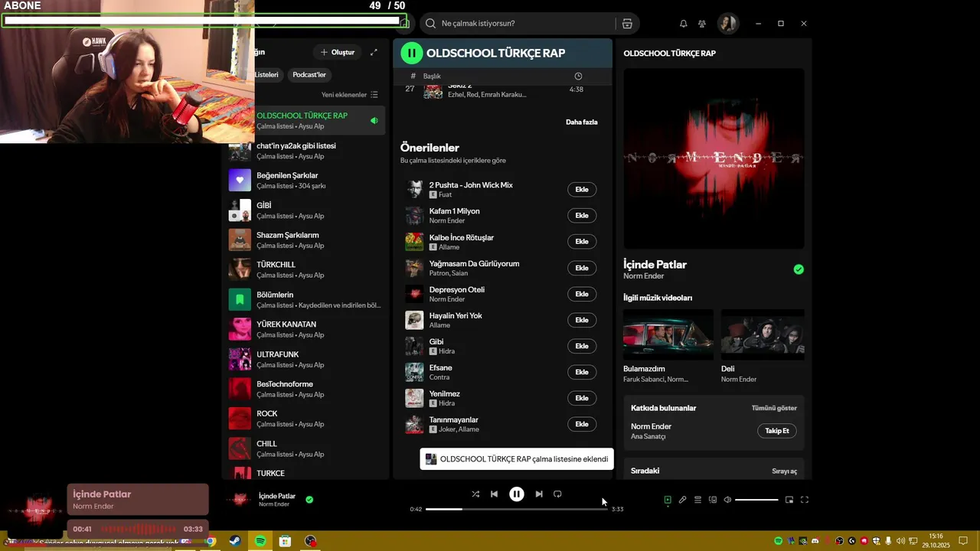Click the duration clock column header

pos(578,76)
